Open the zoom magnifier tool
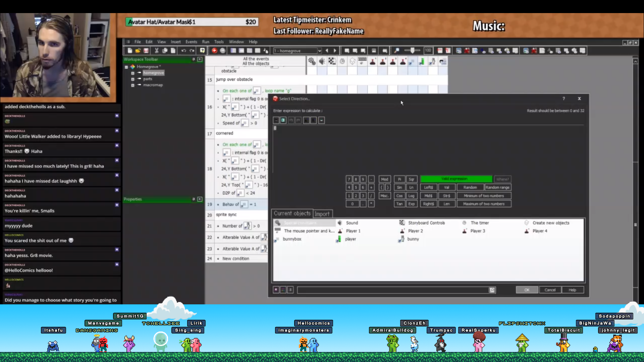 pos(397,51)
